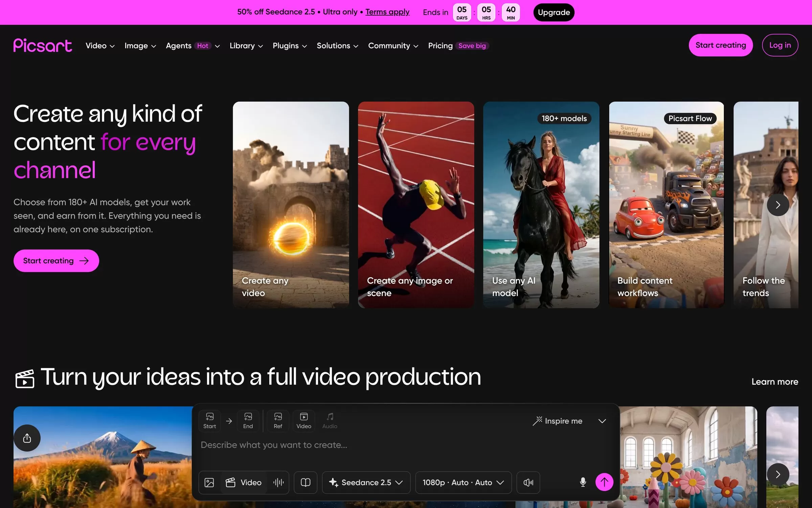The image size is (812, 508).
Task: Switch to audio waveform mode
Action: [x=278, y=482]
